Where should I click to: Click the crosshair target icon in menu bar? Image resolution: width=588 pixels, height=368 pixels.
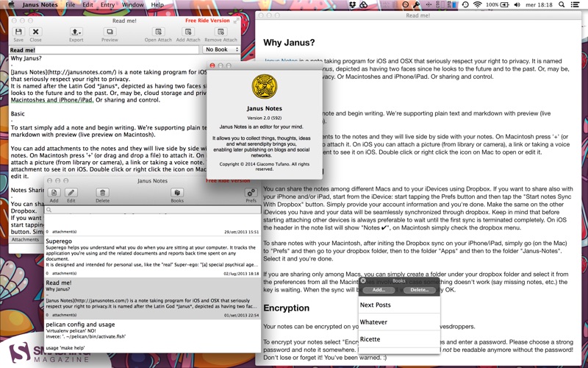tap(429, 4)
